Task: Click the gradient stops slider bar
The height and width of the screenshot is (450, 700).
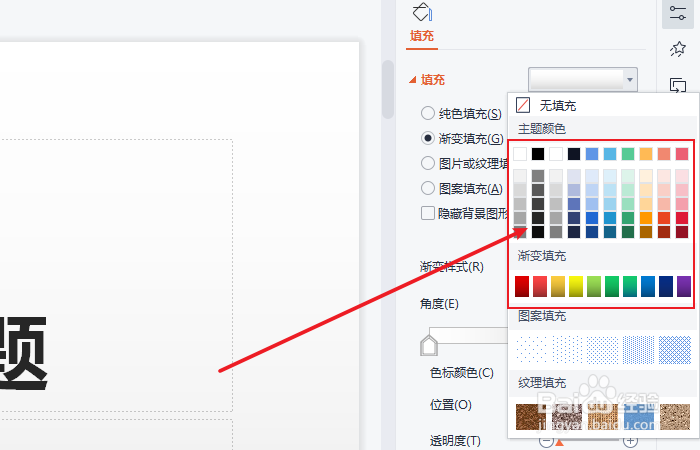Action: click(469, 335)
